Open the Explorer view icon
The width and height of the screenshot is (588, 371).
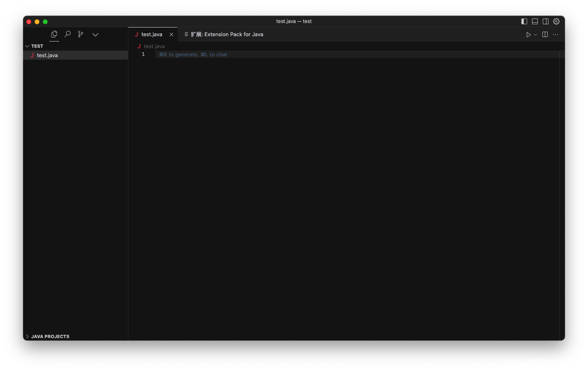tap(54, 34)
